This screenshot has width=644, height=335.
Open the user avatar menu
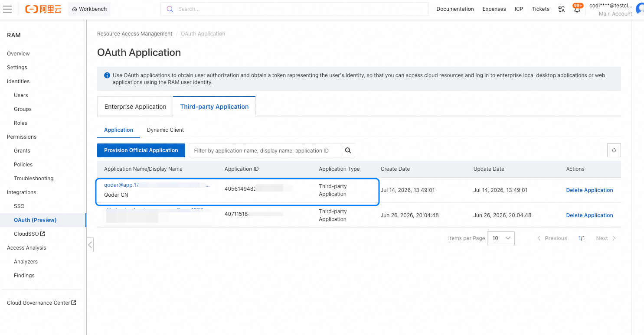(x=640, y=9)
